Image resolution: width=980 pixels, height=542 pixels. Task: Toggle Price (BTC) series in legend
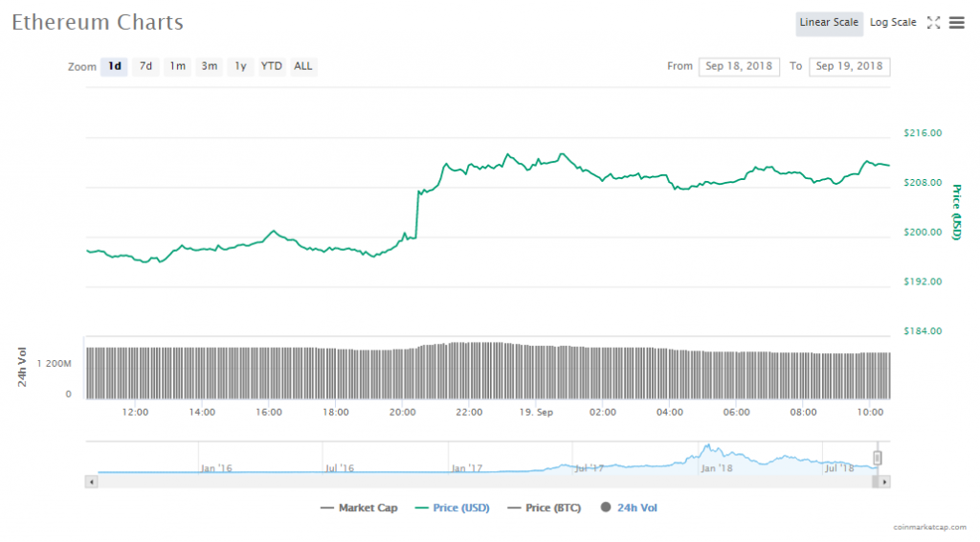544,508
